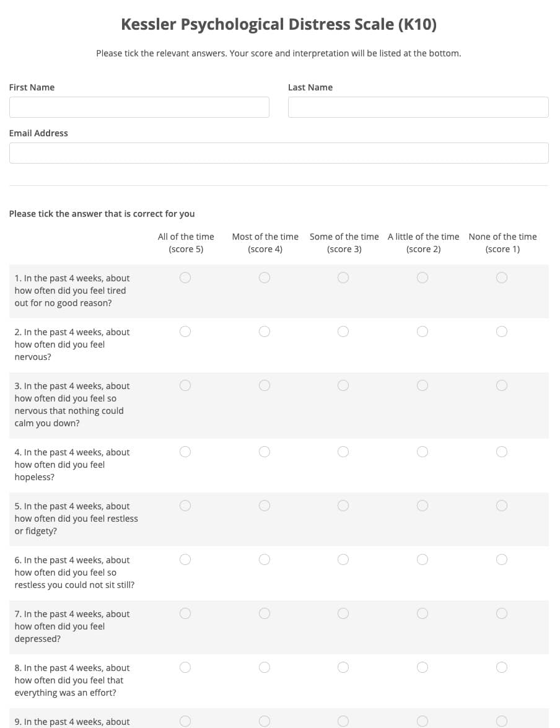Mark 'All of the time' for everything an effort
The image size is (560, 728).
(x=185, y=667)
